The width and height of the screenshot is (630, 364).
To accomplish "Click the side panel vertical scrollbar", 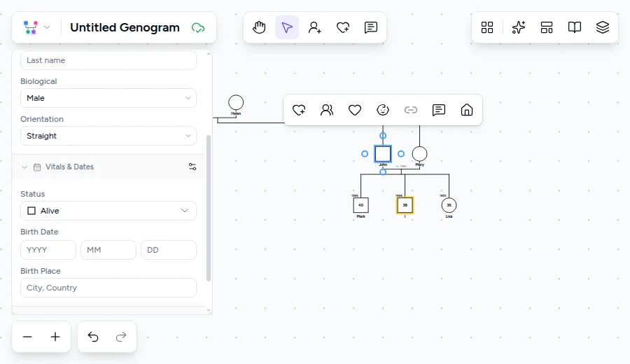I will [x=209, y=208].
